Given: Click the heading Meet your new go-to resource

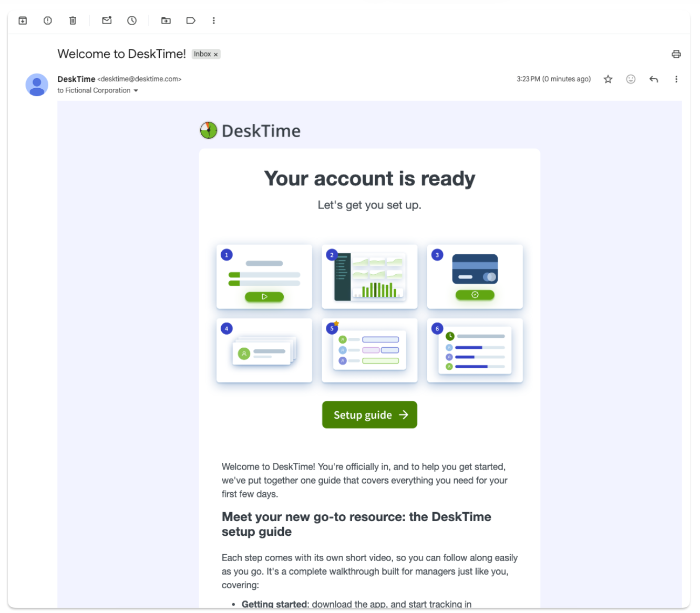Looking at the screenshot, I should click(x=356, y=524).
